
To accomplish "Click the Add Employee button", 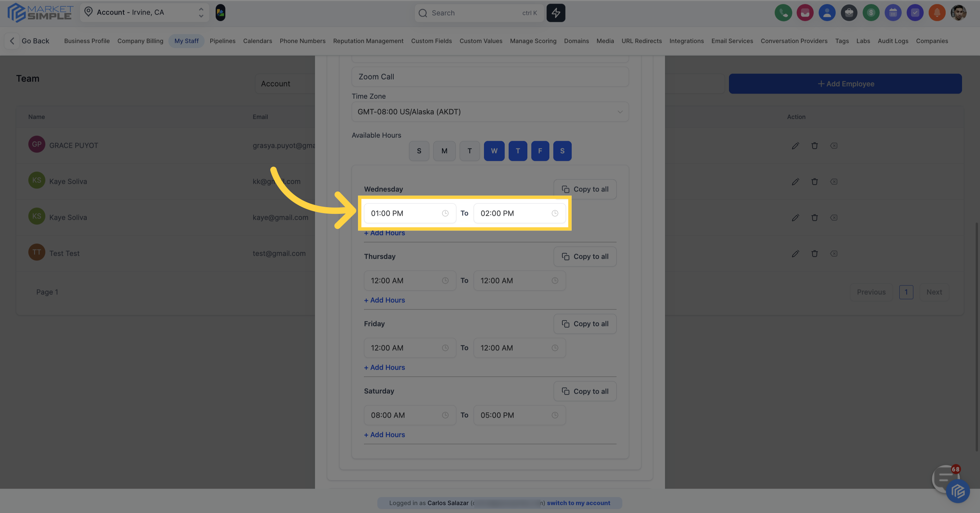I will click(845, 84).
